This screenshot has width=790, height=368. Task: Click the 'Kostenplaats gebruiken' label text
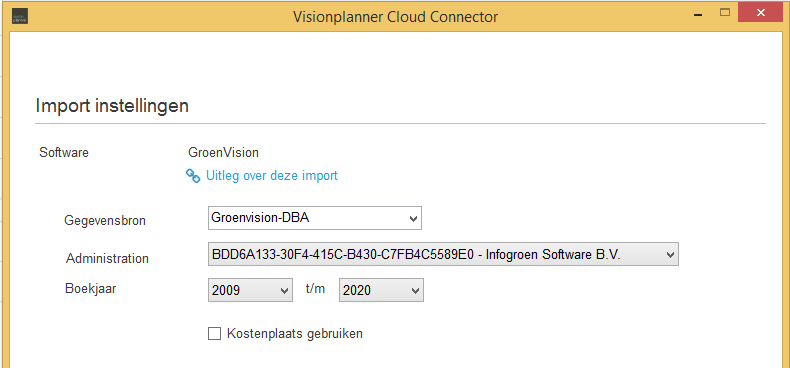click(295, 334)
